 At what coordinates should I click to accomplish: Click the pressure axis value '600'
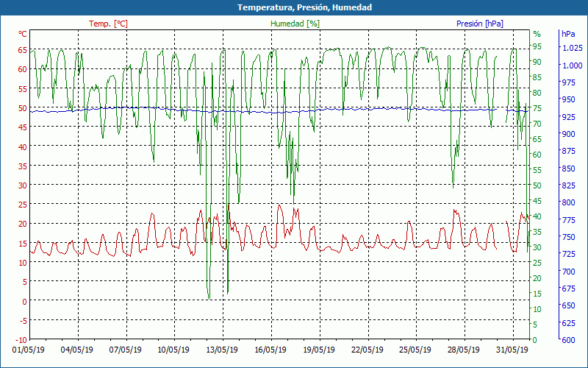pos(568,340)
